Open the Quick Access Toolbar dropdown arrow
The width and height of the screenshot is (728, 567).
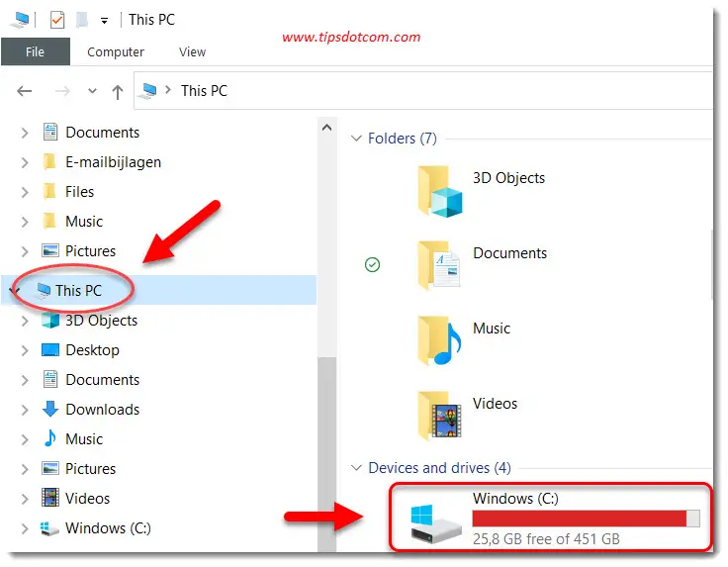tap(105, 21)
